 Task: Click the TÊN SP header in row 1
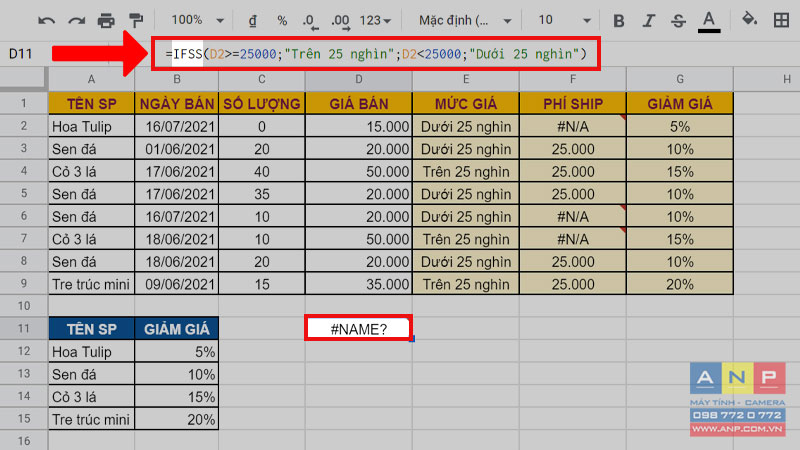point(91,104)
